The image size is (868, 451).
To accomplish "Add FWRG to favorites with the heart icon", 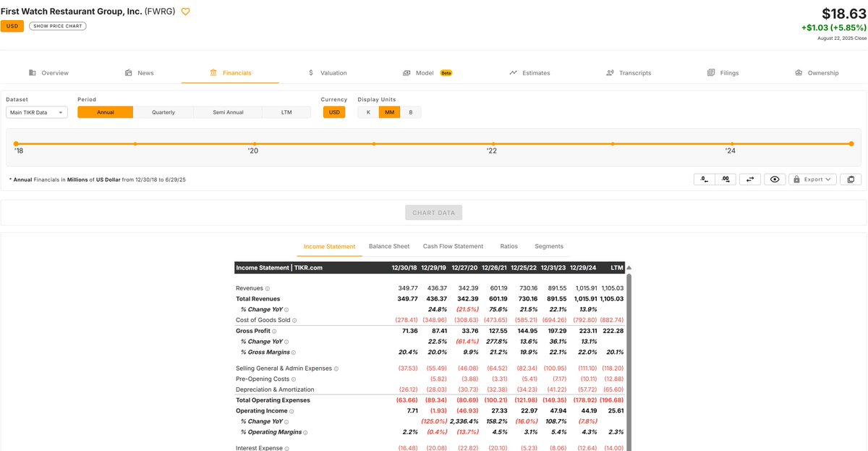I will click(x=185, y=12).
